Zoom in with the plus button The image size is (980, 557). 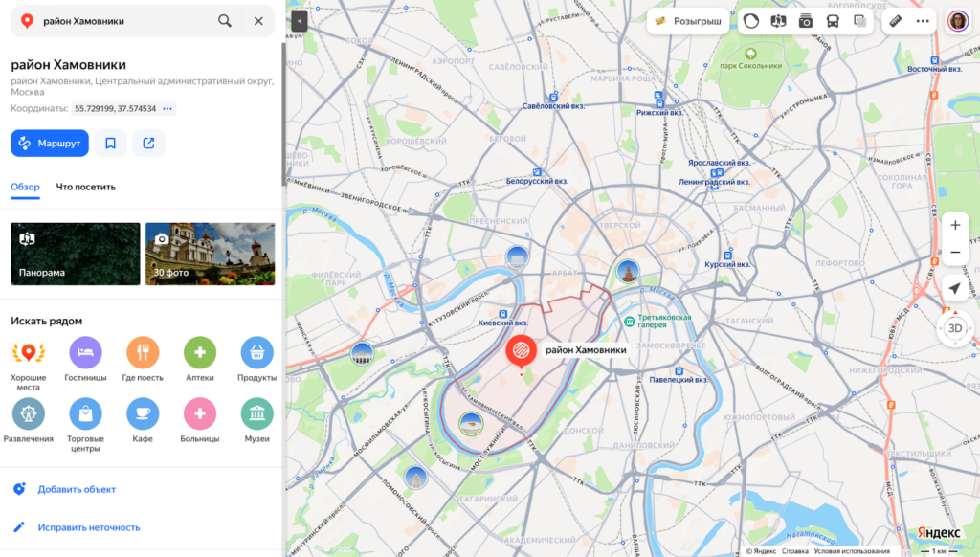[x=954, y=226]
